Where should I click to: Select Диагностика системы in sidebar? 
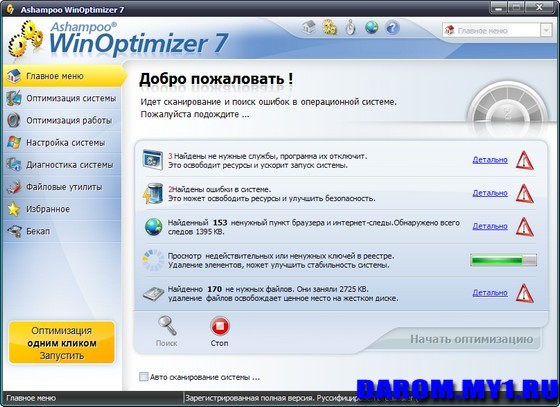click(62, 165)
